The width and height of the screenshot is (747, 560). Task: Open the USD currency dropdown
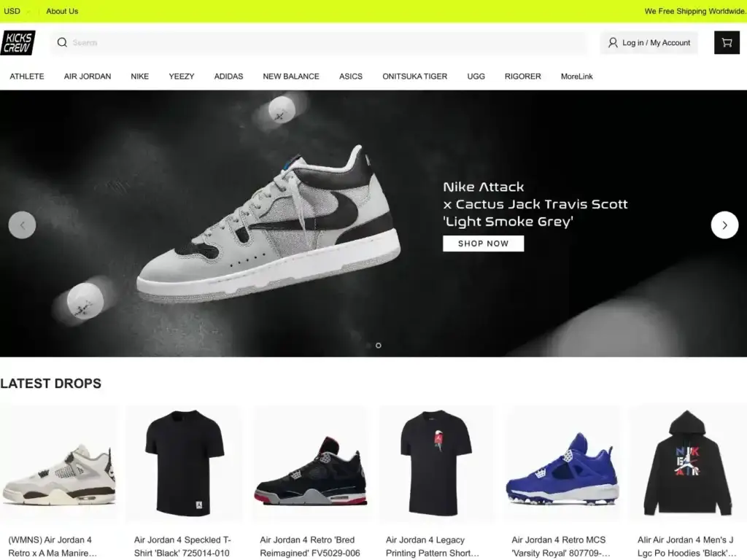tap(16, 11)
